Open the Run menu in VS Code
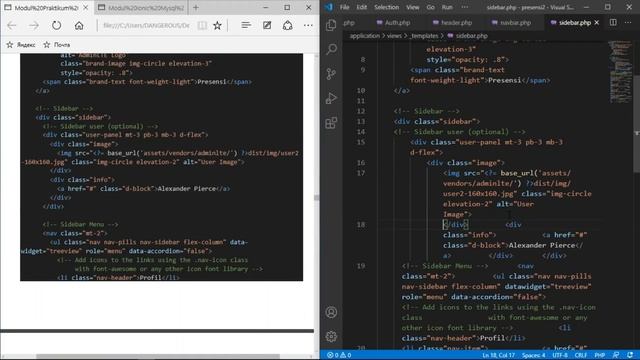640x360 pixels. click(x=447, y=7)
